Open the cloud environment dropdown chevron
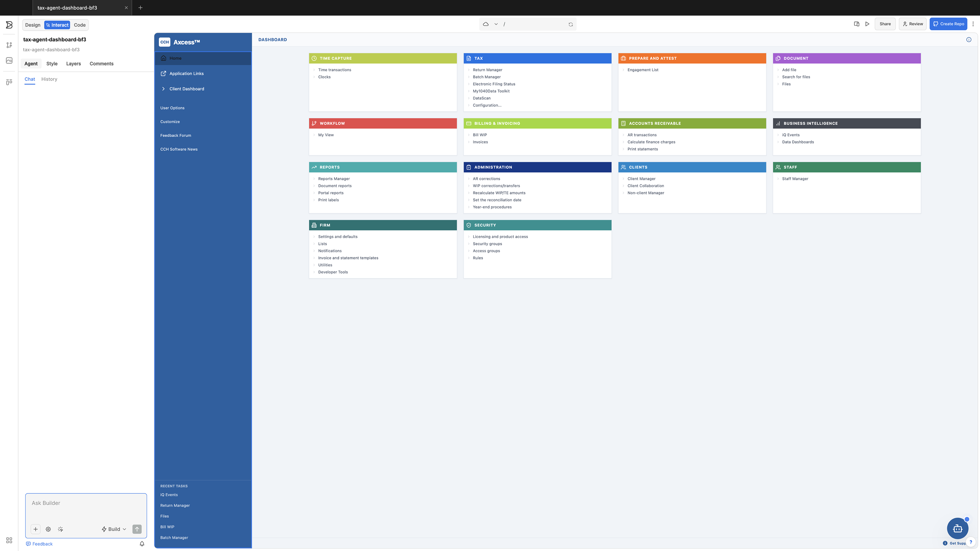980x551 pixels. tap(496, 24)
